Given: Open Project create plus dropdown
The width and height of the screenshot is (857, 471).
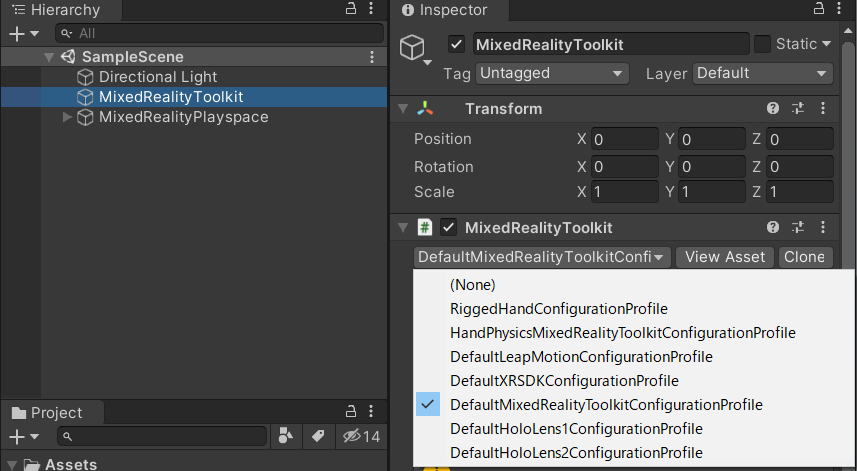Looking at the screenshot, I should coord(24,437).
